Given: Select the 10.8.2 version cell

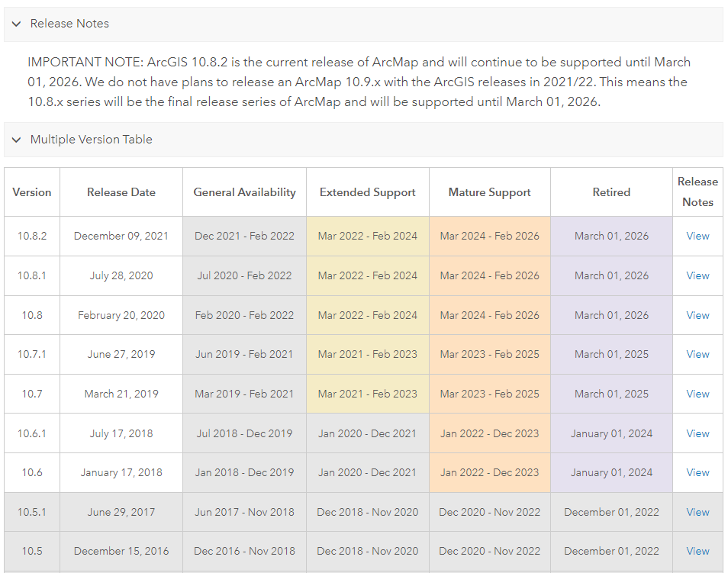Looking at the screenshot, I should [x=31, y=236].
